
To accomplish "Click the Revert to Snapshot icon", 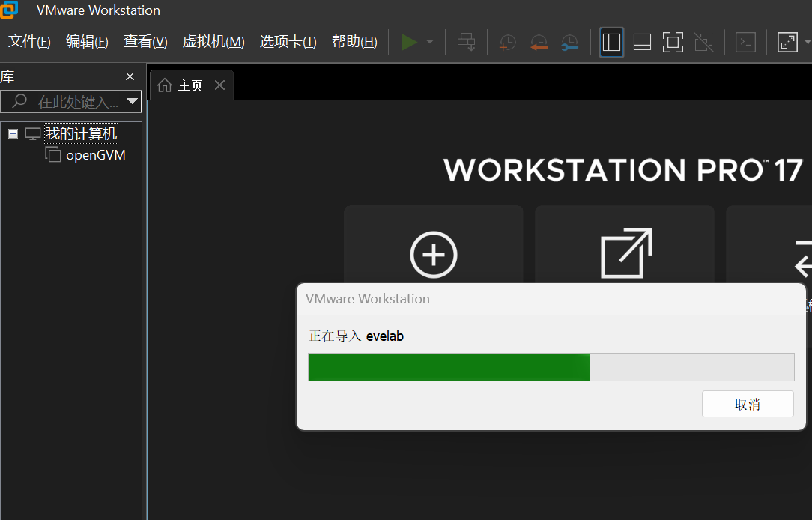I will point(539,43).
